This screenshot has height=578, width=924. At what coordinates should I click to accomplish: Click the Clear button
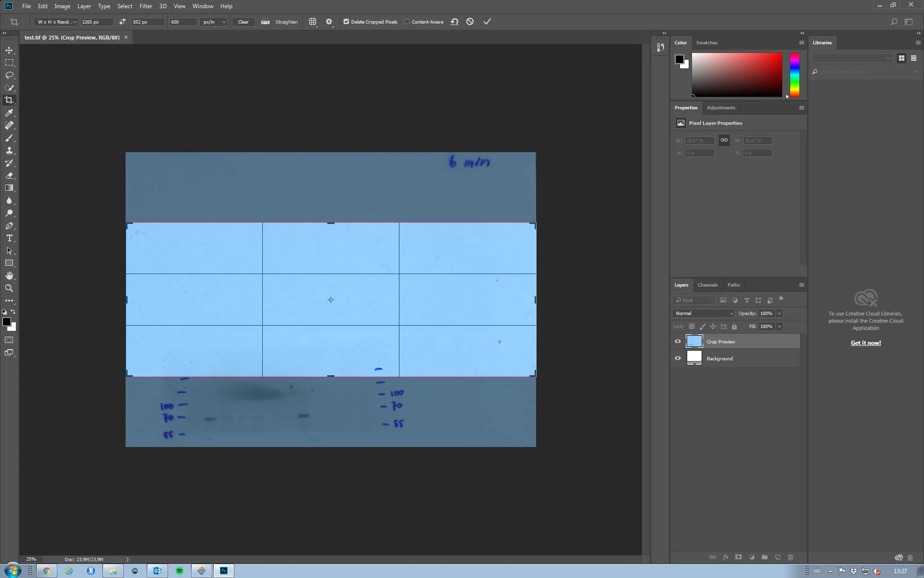[243, 22]
